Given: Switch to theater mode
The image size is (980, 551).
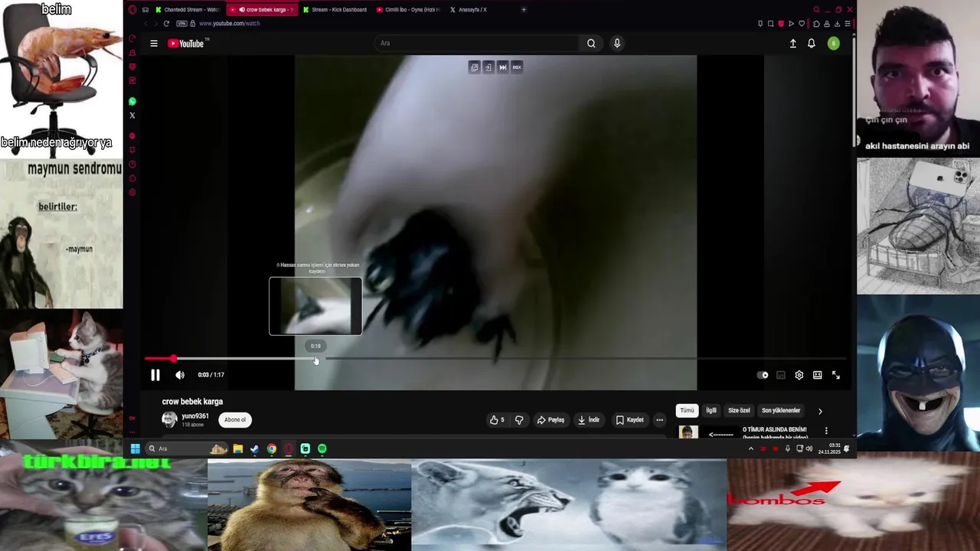Looking at the screenshot, I should click(818, 375).
